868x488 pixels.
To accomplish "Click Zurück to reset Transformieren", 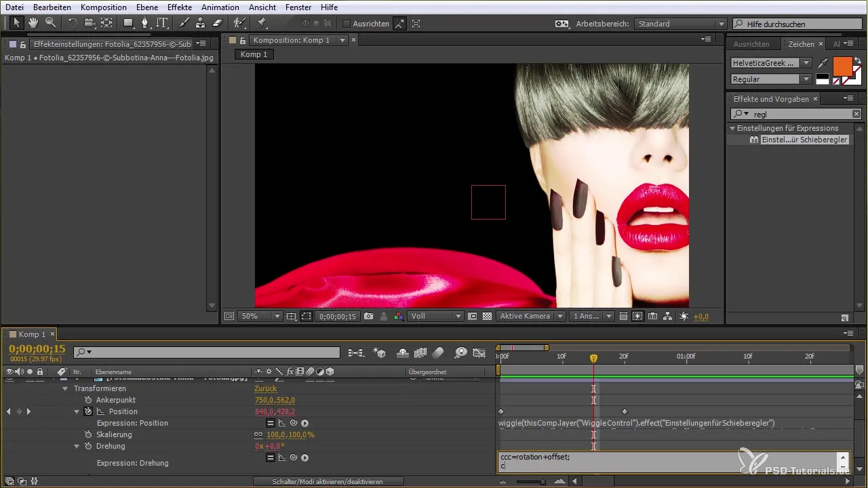I will (265, 389).
